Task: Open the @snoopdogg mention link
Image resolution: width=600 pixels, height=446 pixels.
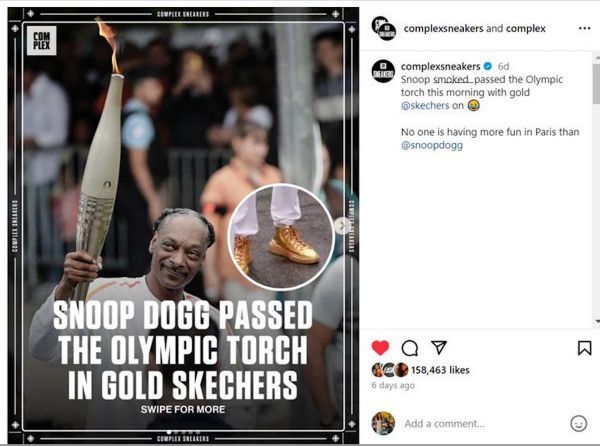Action: coord(432,145)
